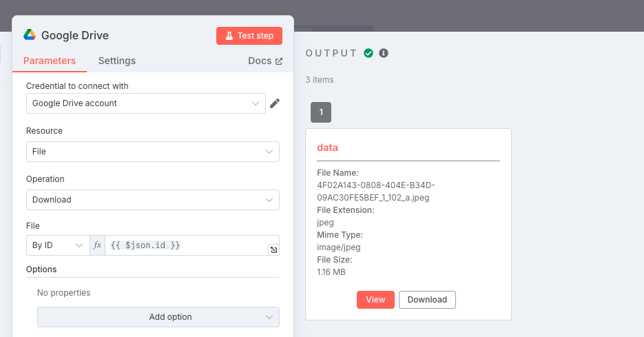Switch to the Settings tab

tap(117, 61)
